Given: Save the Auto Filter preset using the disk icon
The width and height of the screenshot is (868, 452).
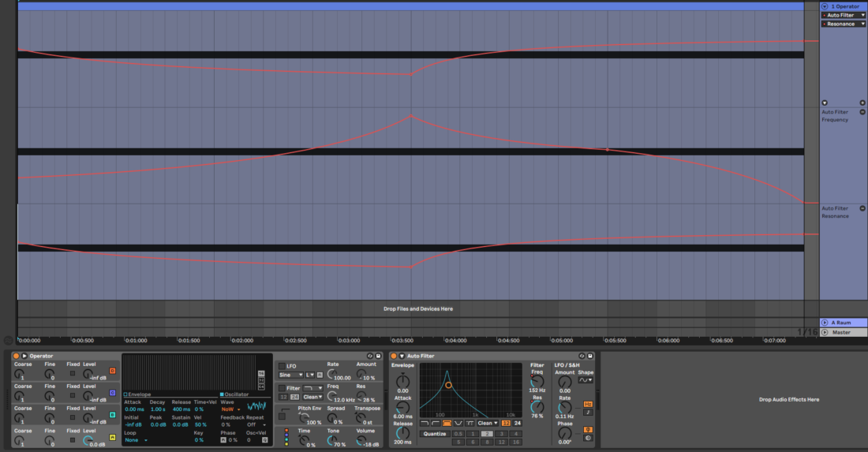Looking at the screenshot, I should 590,356.
